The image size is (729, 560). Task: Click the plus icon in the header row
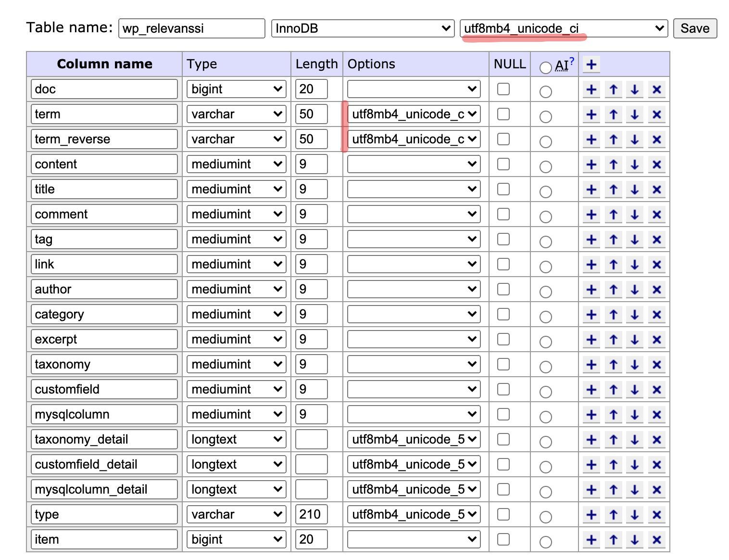coord(591,64)
